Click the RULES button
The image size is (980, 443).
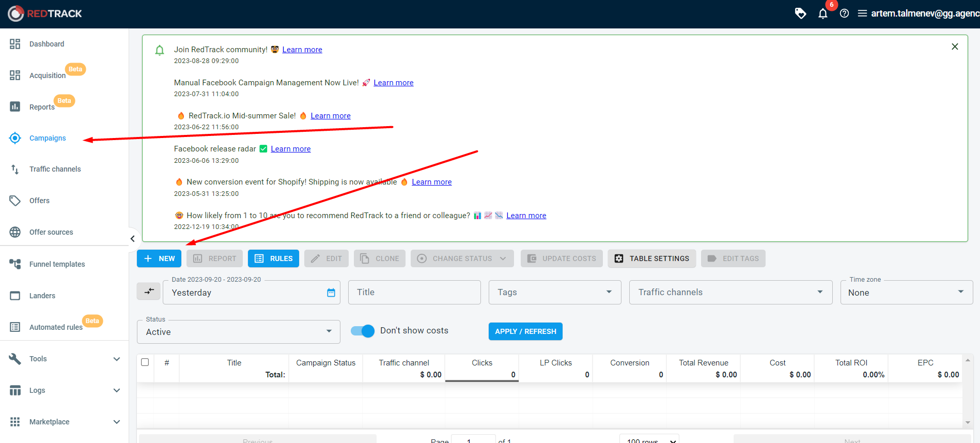274,258
